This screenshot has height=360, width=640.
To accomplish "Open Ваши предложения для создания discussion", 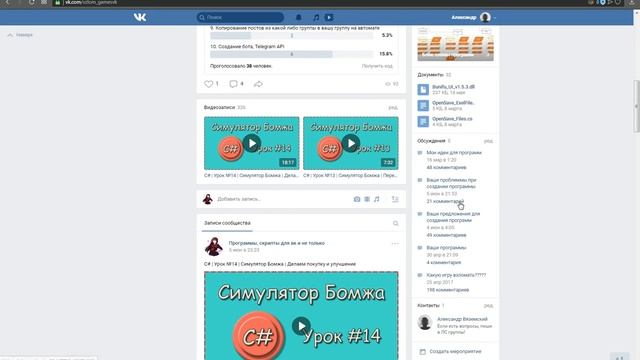I will pyautogui.click(x=453, y=217).
